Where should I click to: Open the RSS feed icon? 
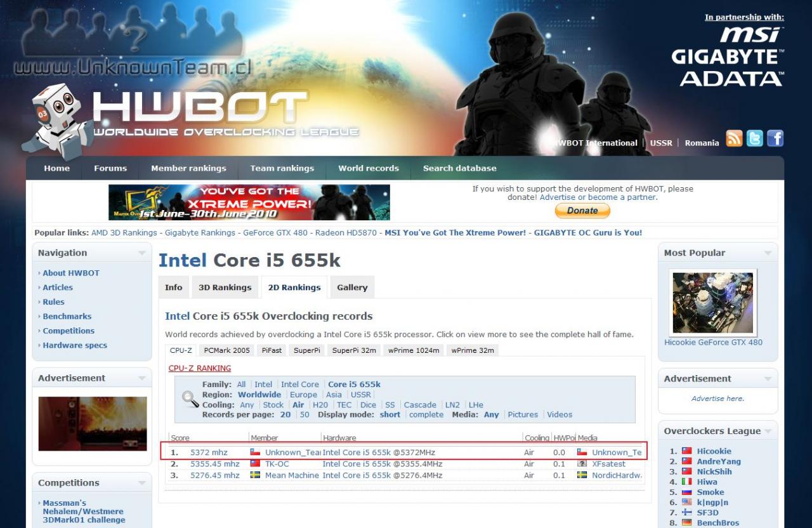[734, 138]
